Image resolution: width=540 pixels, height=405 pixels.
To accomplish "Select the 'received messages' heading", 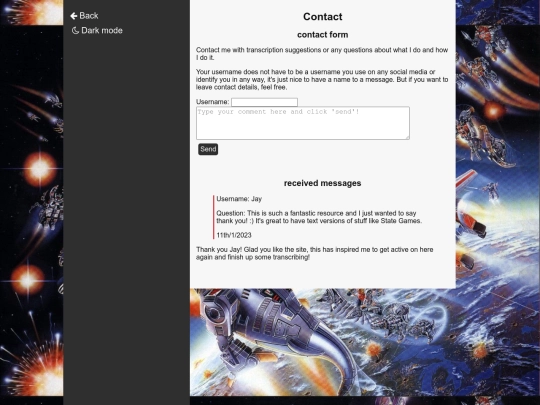I will 323,183.
